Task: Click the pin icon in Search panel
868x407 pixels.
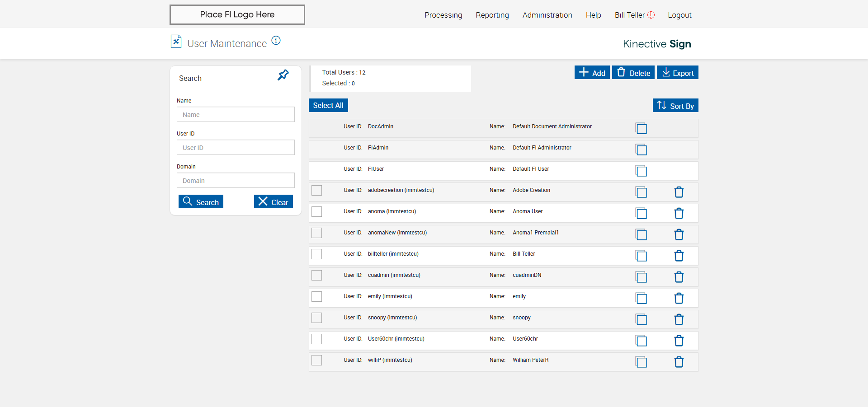Action: [283, 75]
